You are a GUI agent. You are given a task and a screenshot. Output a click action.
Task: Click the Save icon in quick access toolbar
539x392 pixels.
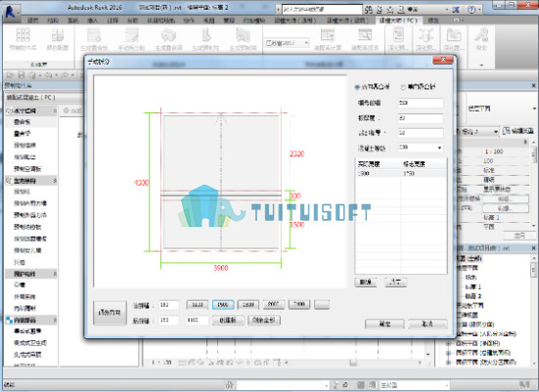[x=22, y=75]
